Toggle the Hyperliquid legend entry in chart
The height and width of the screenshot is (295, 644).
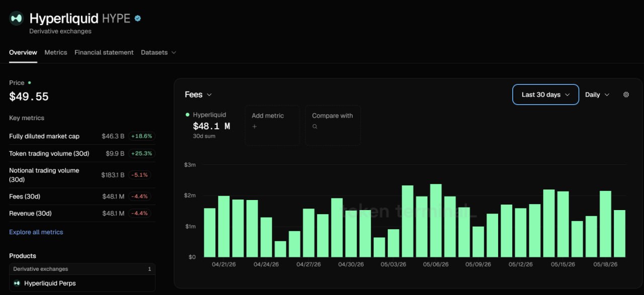(206, 115)
